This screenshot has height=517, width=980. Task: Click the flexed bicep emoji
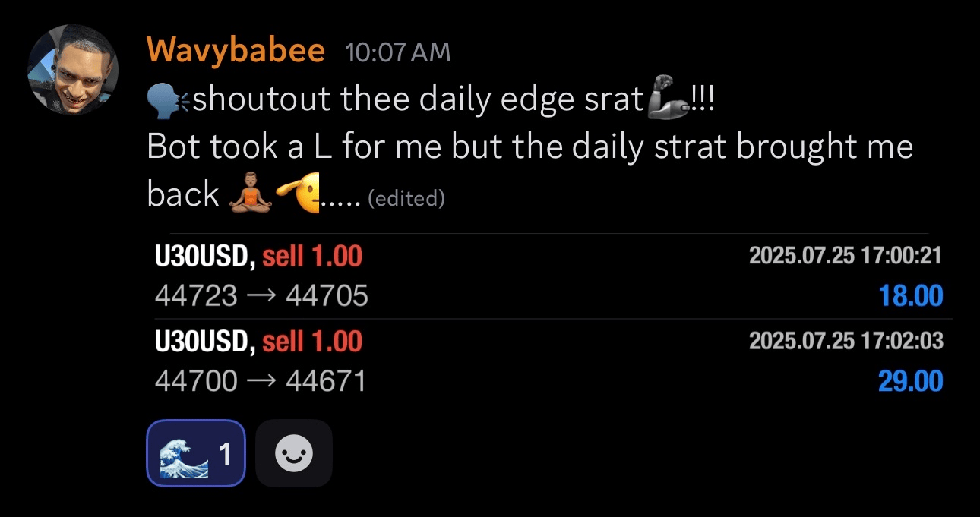click(x=668, y=100)
